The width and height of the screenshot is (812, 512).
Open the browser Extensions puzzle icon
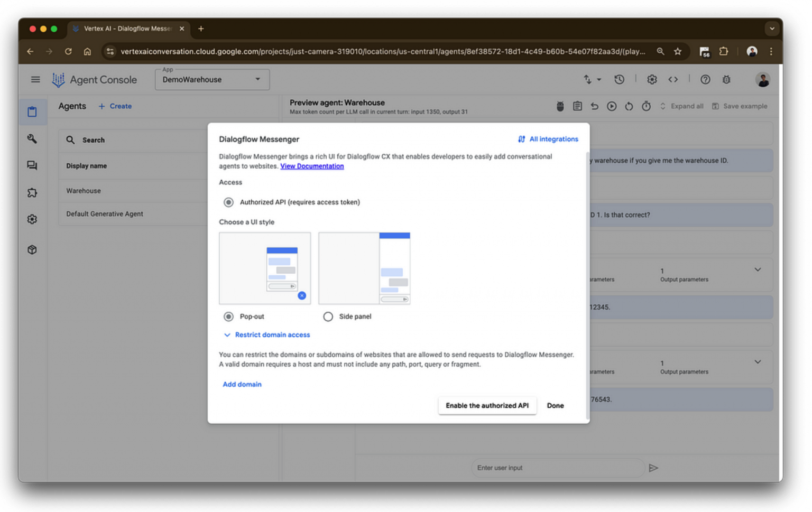point(724,51)
